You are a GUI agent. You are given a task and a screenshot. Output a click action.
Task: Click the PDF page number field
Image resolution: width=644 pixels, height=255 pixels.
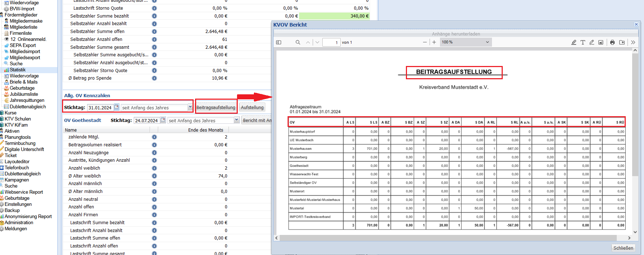pos(331,42)
